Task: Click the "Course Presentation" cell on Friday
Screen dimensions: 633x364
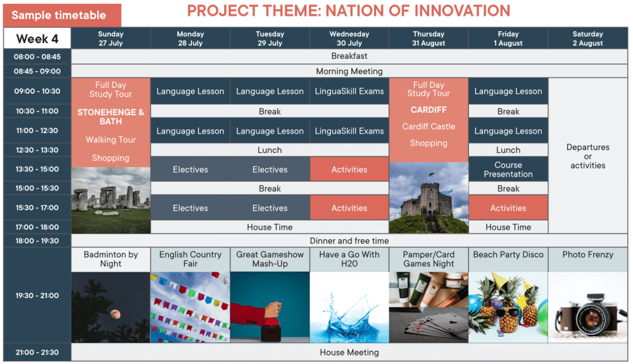Action: 508,170
